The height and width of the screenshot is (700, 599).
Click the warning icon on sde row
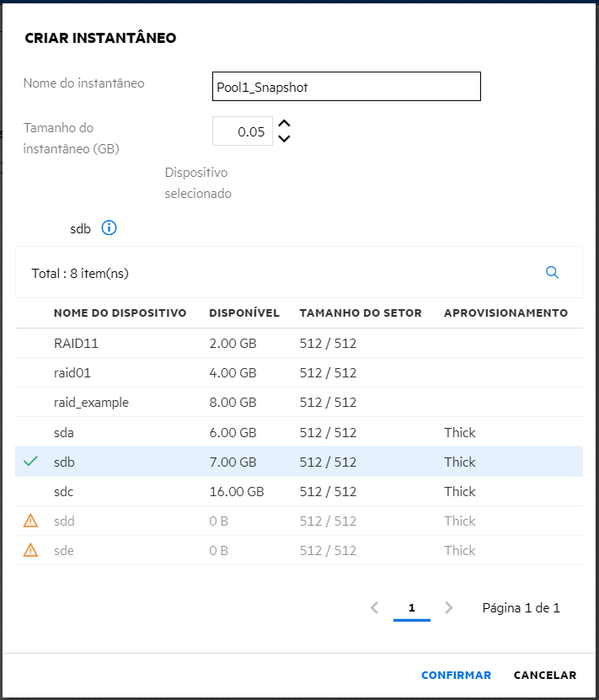pos(31,551)
